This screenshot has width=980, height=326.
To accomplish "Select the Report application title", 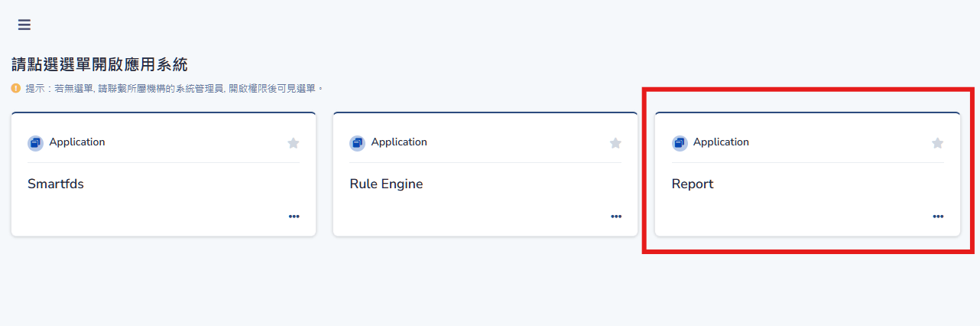I will [693, 184].
